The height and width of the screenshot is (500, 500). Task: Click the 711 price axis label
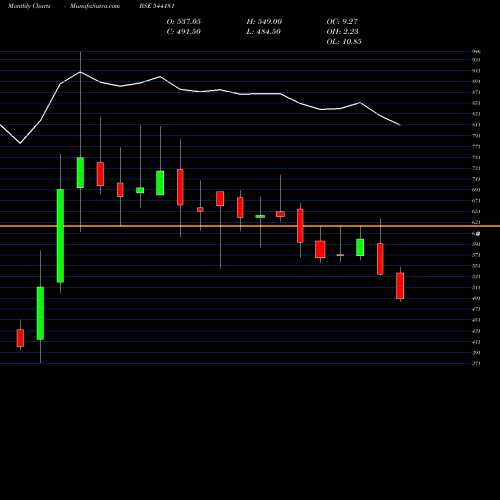tap(476, 179)
